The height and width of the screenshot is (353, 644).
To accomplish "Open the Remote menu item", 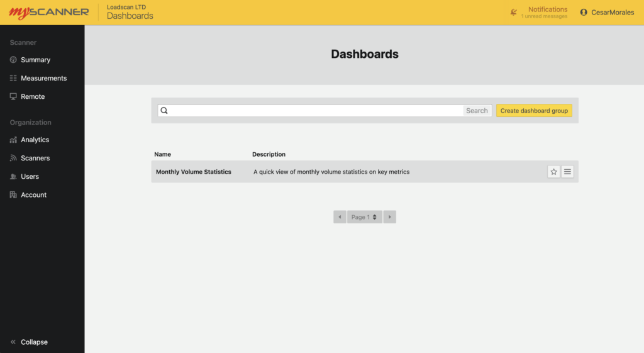I will pos(33,96).
